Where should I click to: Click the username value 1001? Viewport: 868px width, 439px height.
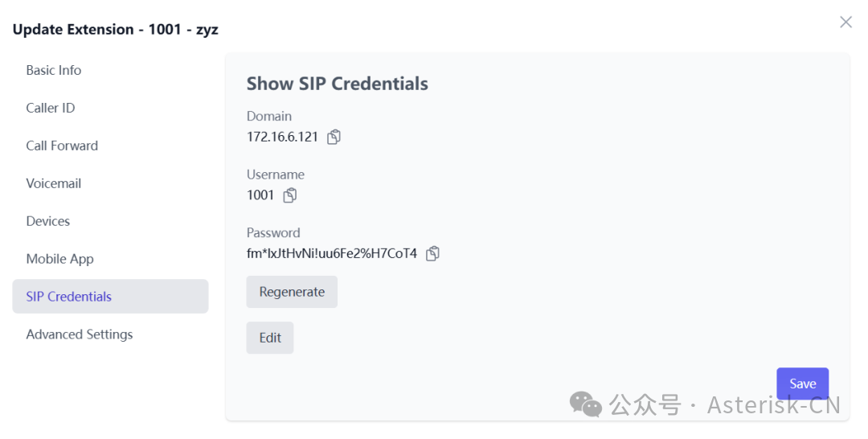tap(260, 195)
